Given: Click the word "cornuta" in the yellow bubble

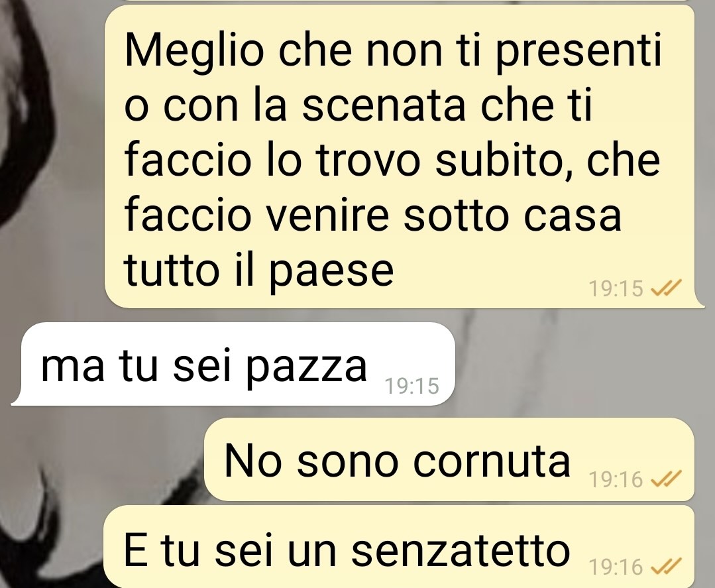Looking at the screenshot, I should (492, 461).
